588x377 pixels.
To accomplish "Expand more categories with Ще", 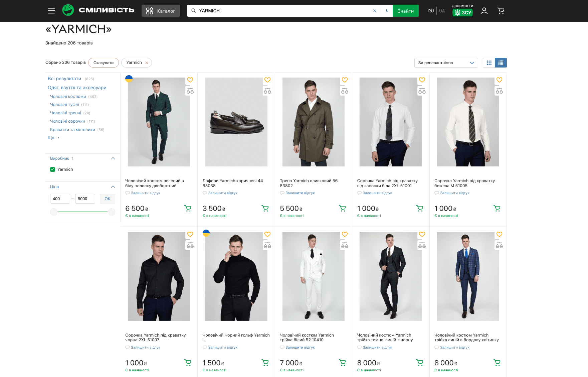I will point(53,138).
